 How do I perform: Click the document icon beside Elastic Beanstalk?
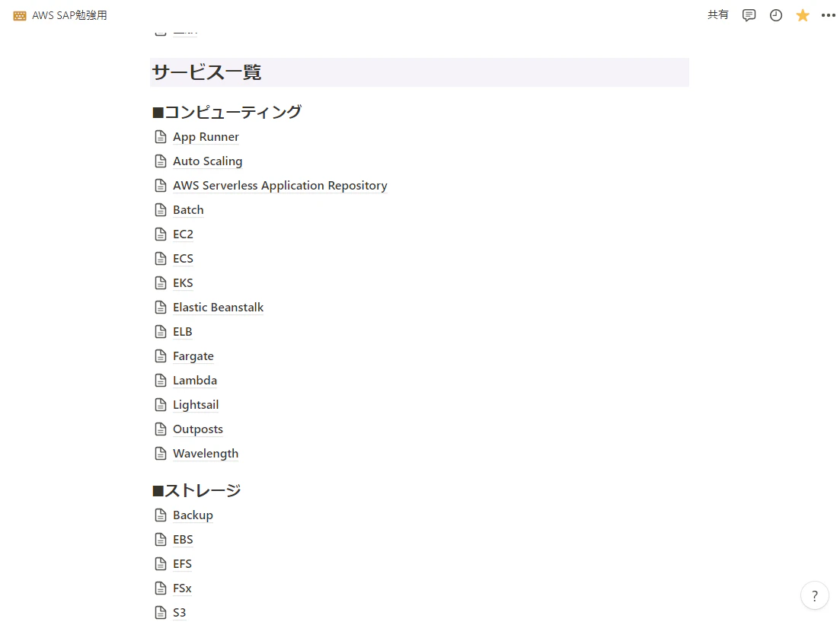(161, 308)
